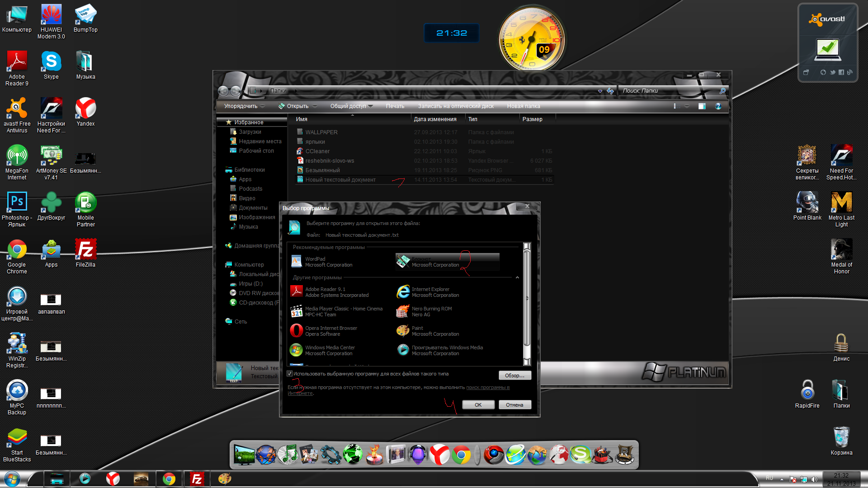Open view mode dropdown arrow in Explorer
868x488 pixels.
pos(687,106)
